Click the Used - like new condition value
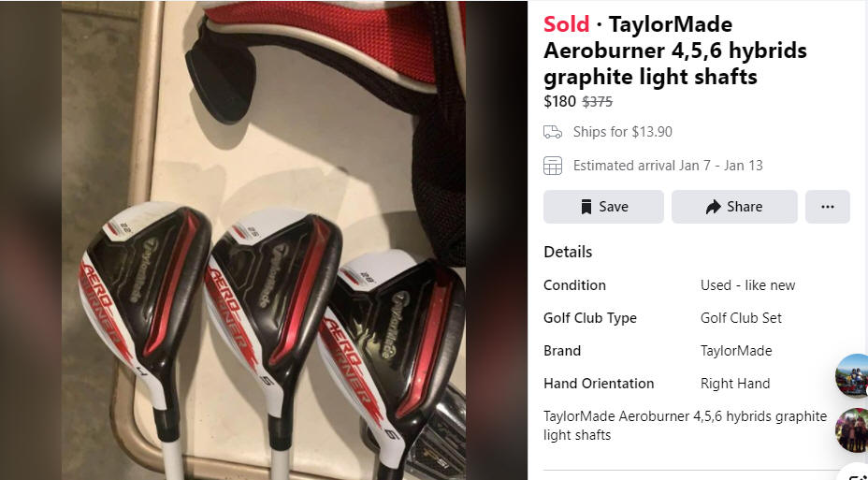868x480 pixels. click(x=747, y=285)
